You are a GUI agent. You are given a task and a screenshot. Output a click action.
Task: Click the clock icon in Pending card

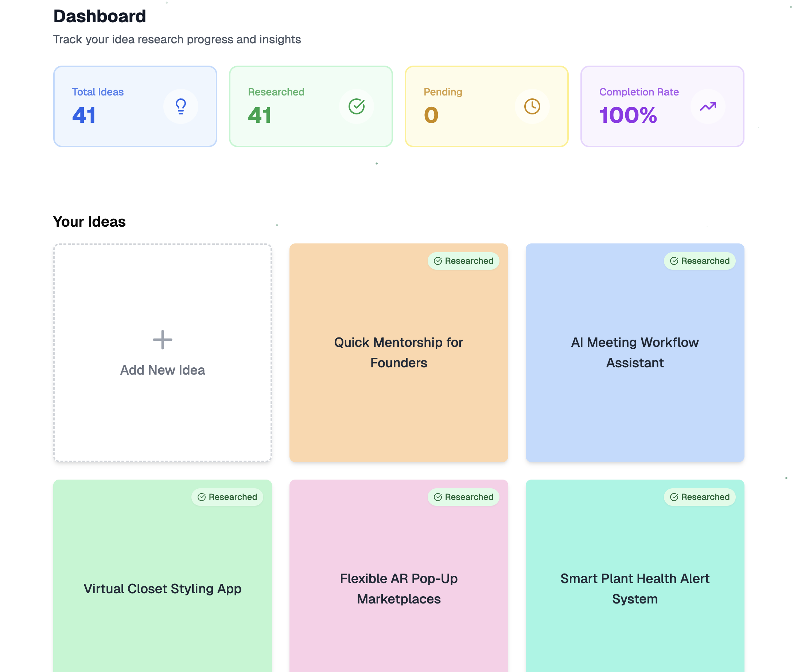point(532,106)
